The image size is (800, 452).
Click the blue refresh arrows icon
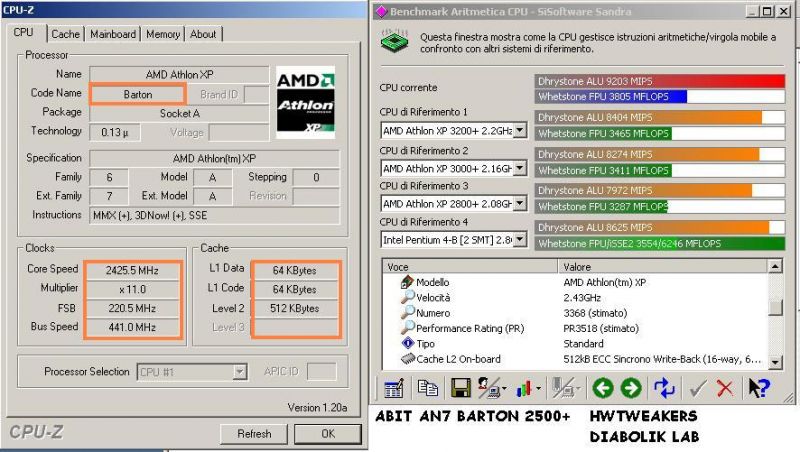pos(665,389)
